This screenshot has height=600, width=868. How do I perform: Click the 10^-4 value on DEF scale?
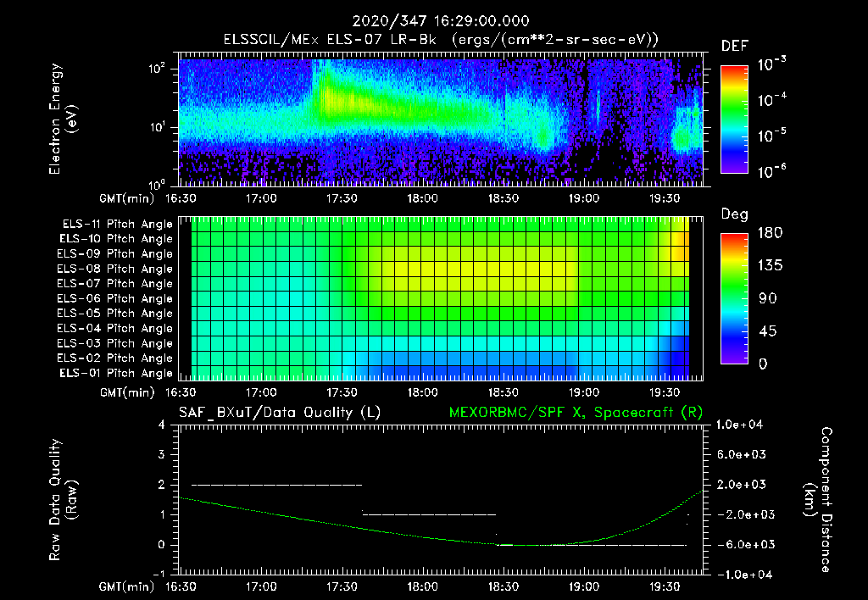click(x=771, y=100)
